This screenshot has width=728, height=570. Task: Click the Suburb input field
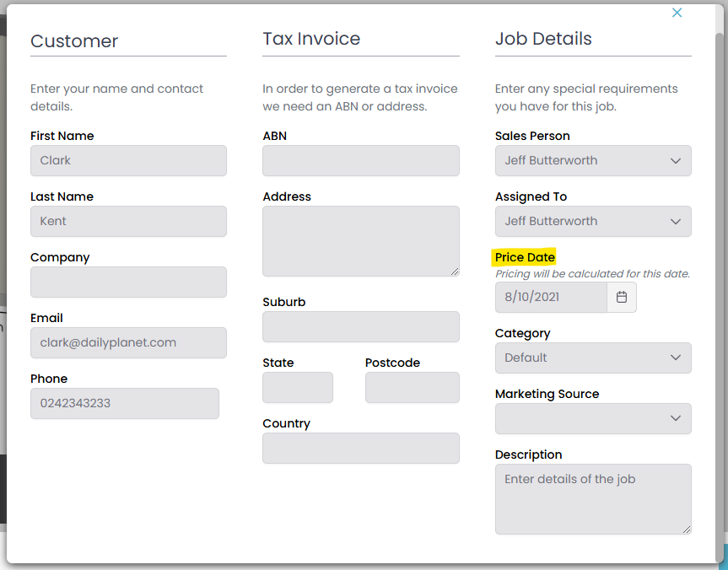pyautogui.click(x=361, y=326)
